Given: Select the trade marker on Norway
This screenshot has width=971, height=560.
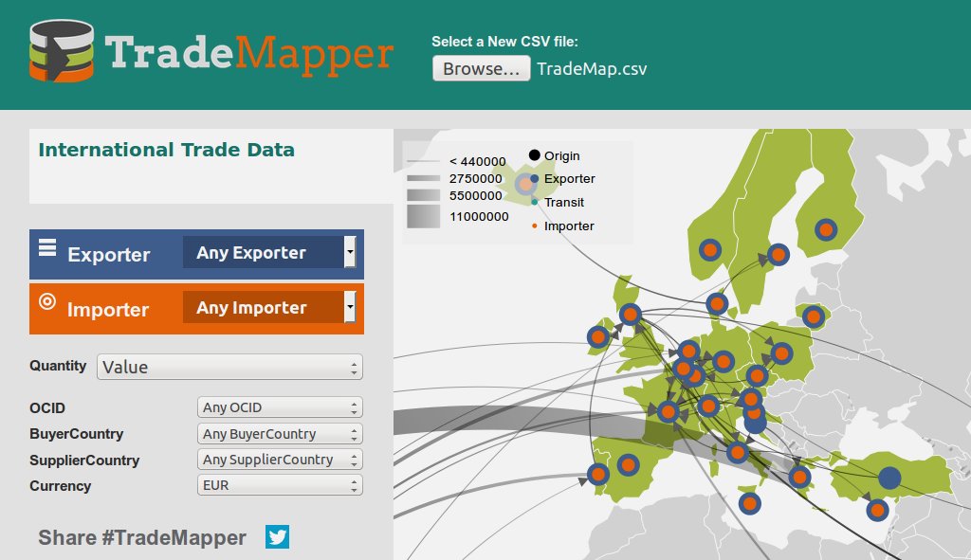Looking at the screenshot, I should pos(710,250).
